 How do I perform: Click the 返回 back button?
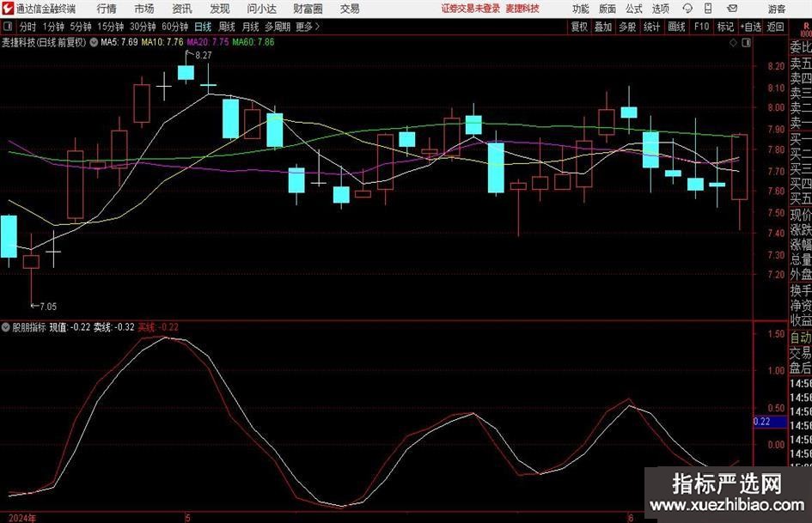click(x=775, y=27)
